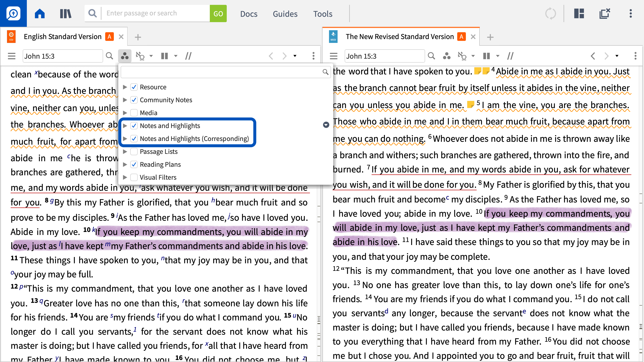Open the Docs menu
Image resolution: width=644 pixels, height=362 pixels.
pyautogui.click(x=249, y=14)
